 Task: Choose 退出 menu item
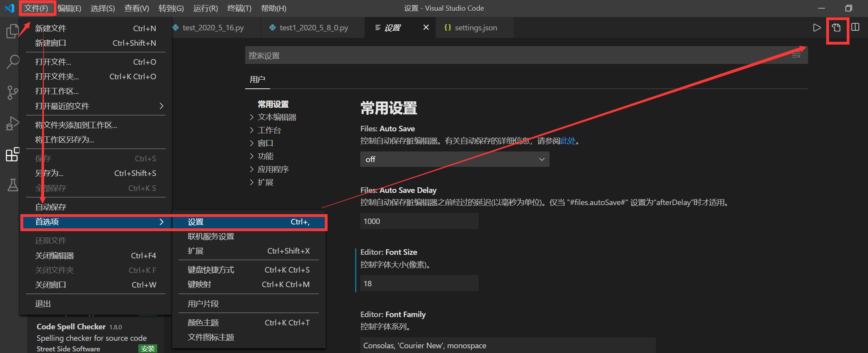click(x=95, y=304)
